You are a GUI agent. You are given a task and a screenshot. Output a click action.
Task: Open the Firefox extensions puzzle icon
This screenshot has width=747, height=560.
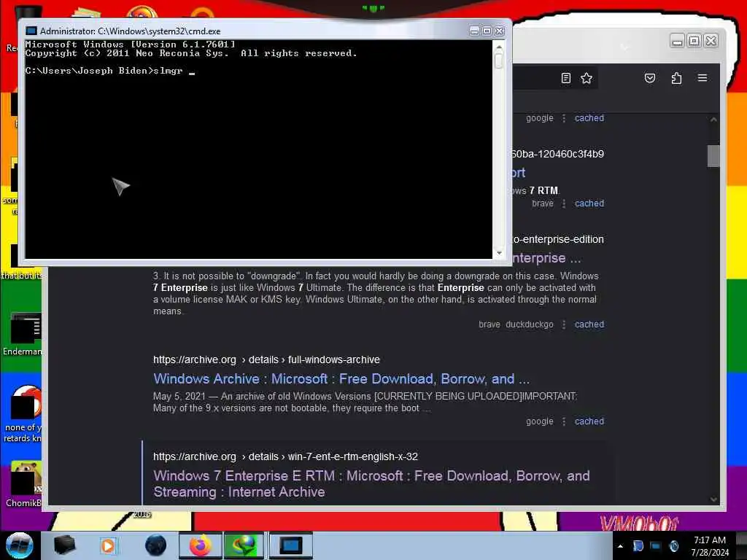676,78
